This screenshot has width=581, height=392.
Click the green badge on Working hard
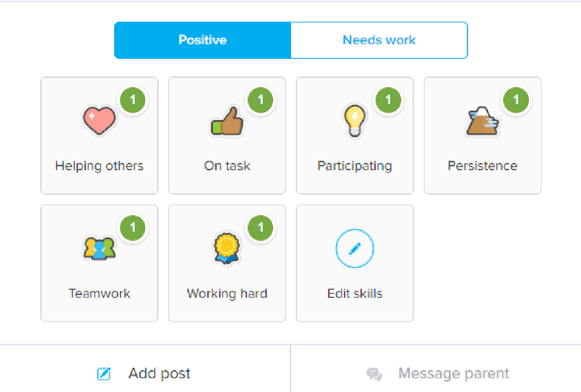pos(261,228)
